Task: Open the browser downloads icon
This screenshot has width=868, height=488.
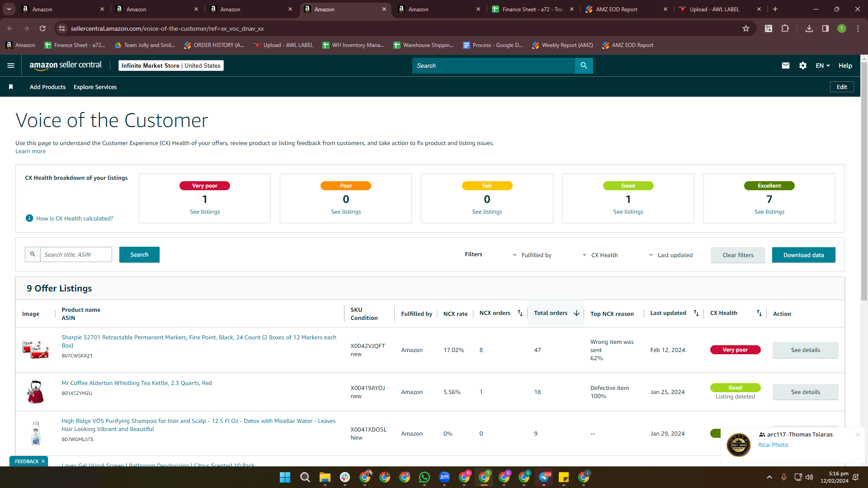Action: click(809, 28)
